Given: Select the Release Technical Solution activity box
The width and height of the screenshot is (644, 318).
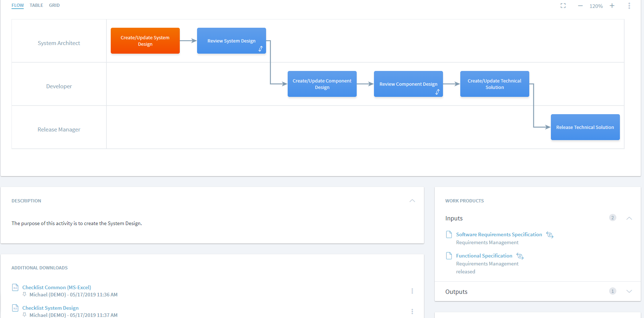Looking at the screenshot, I should [x=585, y=127].
